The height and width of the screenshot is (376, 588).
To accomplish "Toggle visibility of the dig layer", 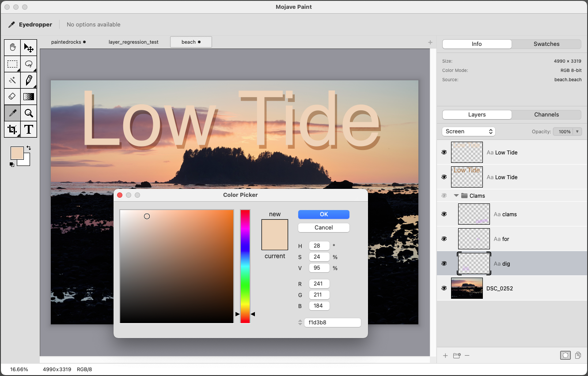I will 444,263.
